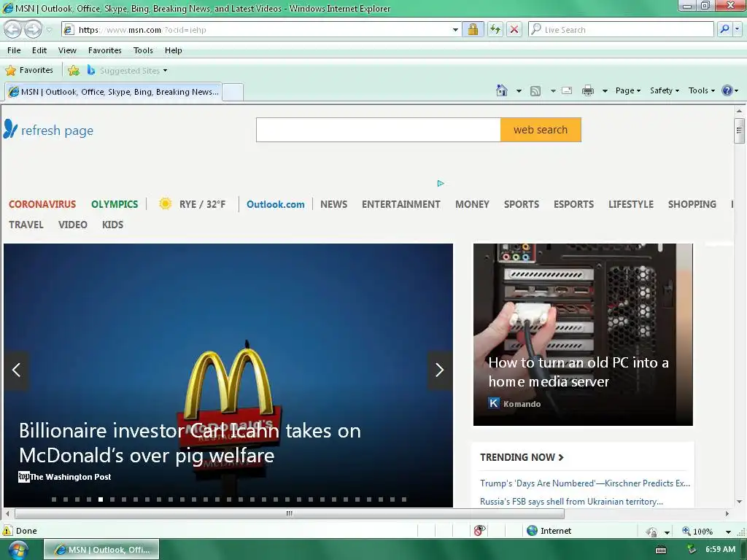747x560 pixels.
Task: Click the refresh page link
Action: click(57, 130)
